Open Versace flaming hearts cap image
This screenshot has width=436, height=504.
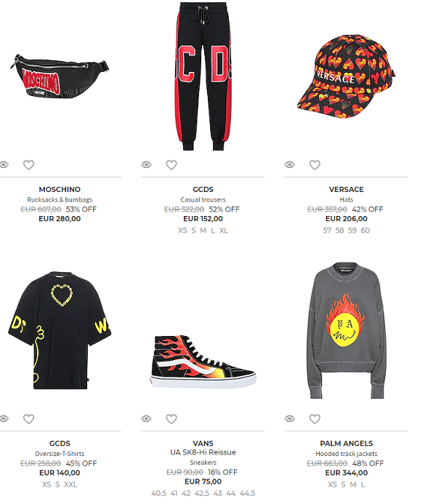click(346, 76)
